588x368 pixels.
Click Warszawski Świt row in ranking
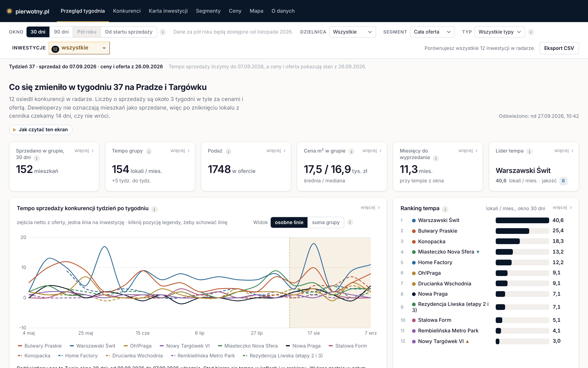point(486,220)
